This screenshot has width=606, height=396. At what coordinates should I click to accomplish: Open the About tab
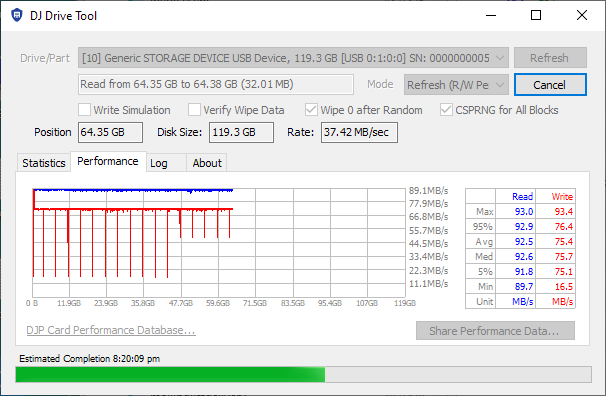[x=207, y=163]
